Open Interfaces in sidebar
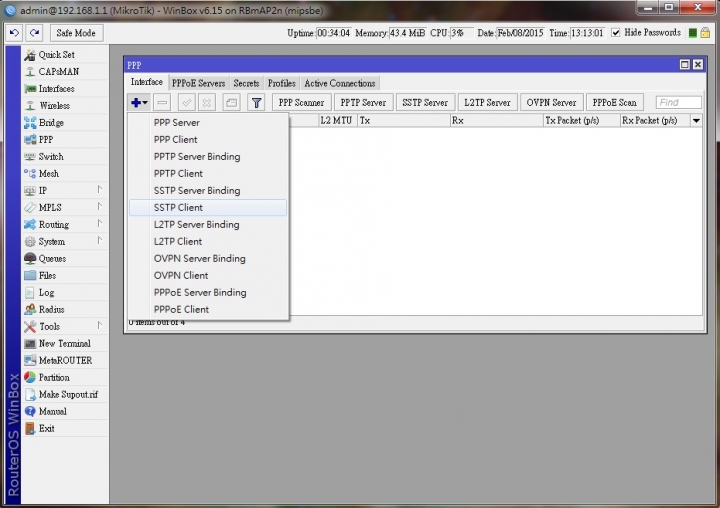 (x=64, y=89)
